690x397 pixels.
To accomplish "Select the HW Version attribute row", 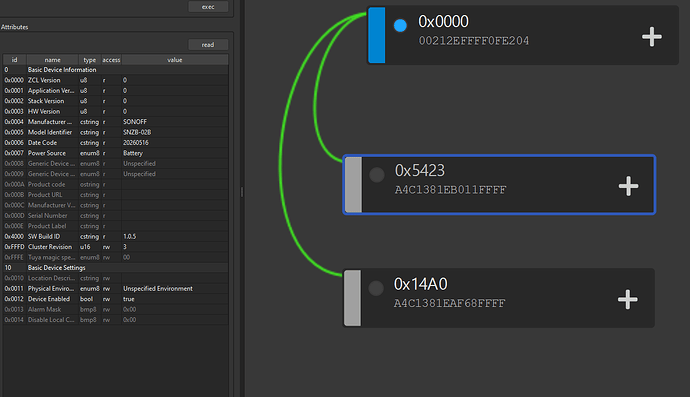I will click(116, 111).
